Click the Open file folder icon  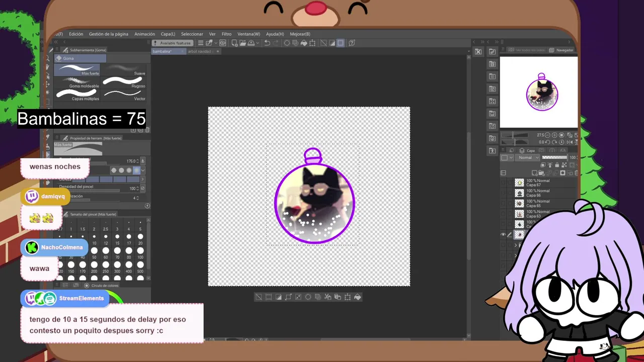coord(243,43)
